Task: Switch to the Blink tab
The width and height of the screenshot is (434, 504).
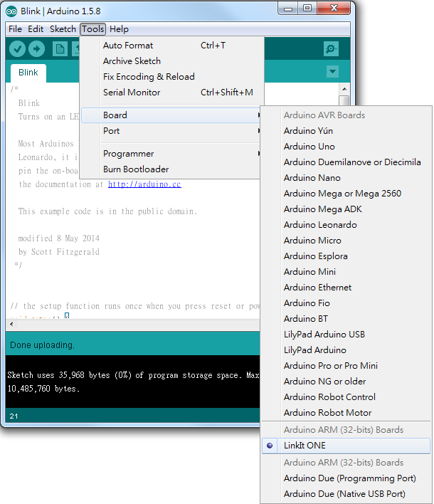Action: click(x=28, y=73)
